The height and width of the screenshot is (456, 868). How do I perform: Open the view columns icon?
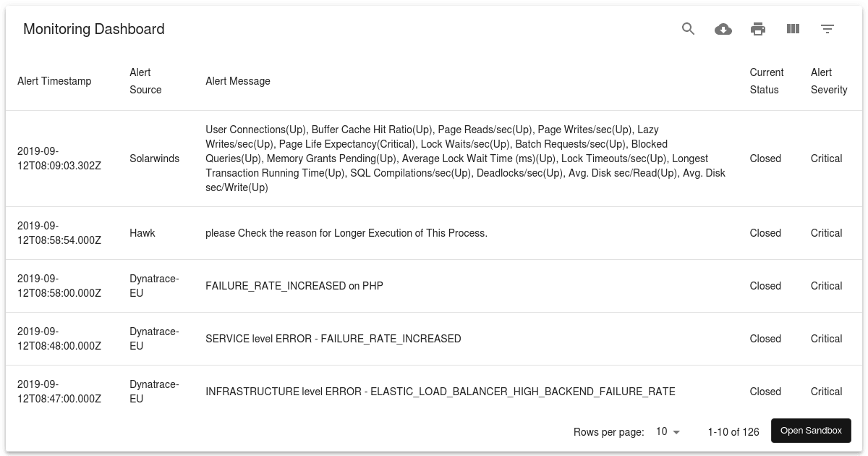(793, 29)
